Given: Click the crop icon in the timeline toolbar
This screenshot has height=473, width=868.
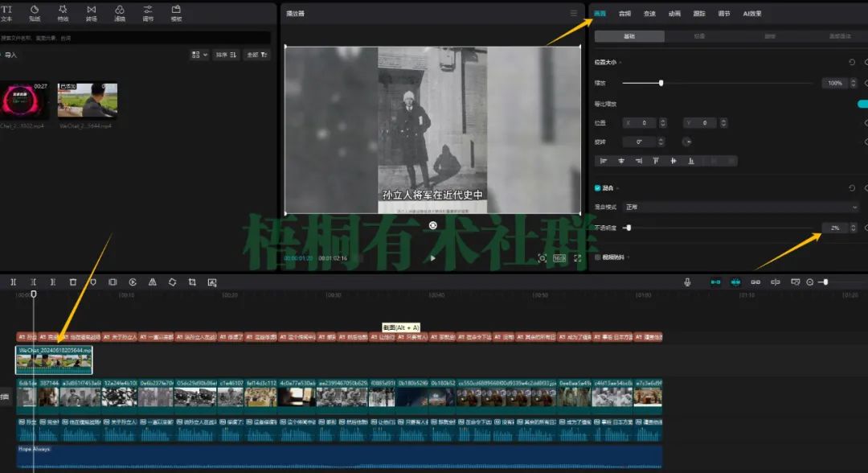Looking at the screenshot, I should click(191, 282).
